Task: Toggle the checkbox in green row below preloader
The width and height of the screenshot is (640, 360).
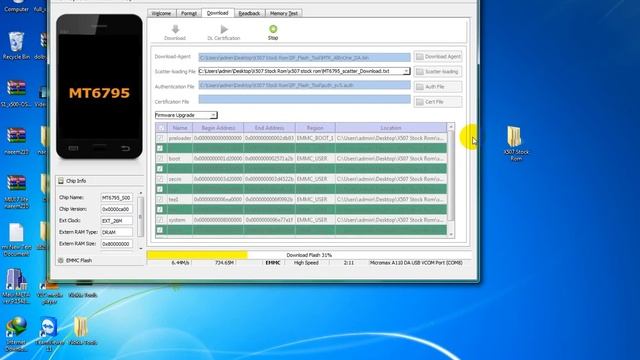Action: [x=160, y=148]
